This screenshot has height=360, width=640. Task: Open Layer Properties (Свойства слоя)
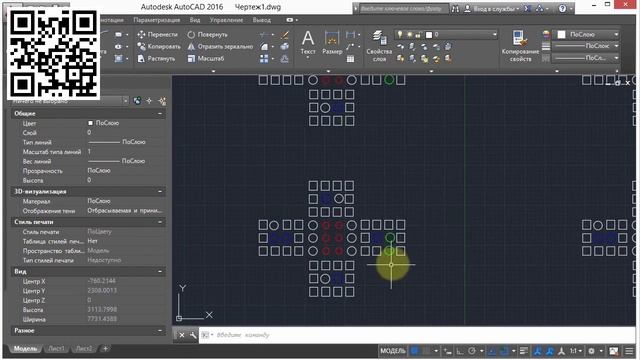(x=379, y=46)
